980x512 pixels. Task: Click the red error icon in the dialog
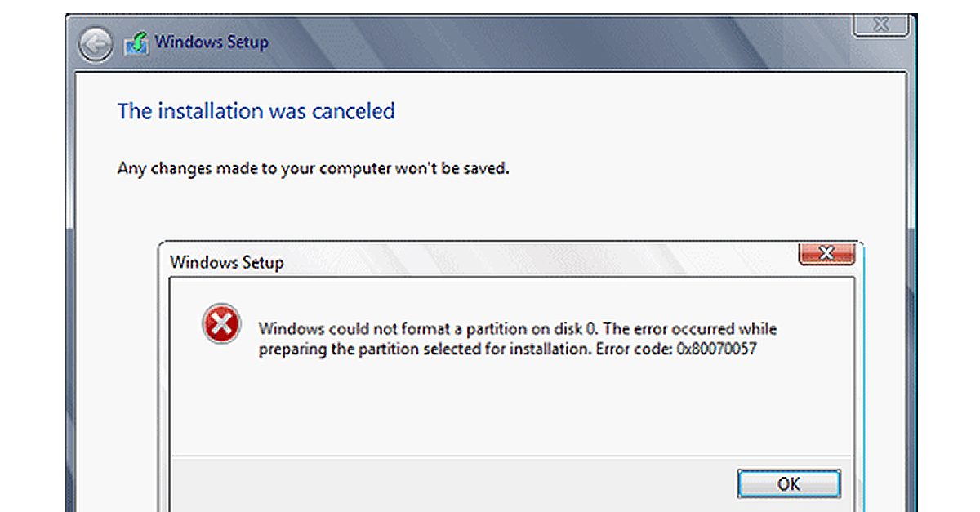coord(220,327)
